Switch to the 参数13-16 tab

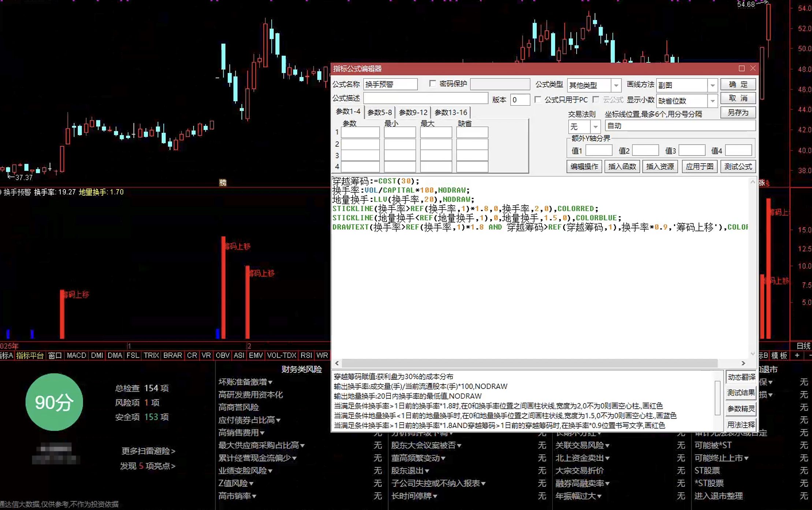coord(451,112)
